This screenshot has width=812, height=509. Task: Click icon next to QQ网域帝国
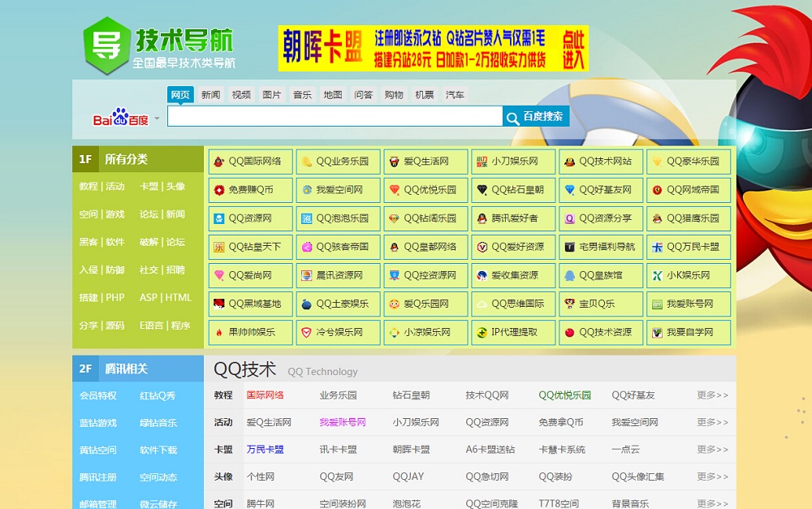(x=657, y=190)
